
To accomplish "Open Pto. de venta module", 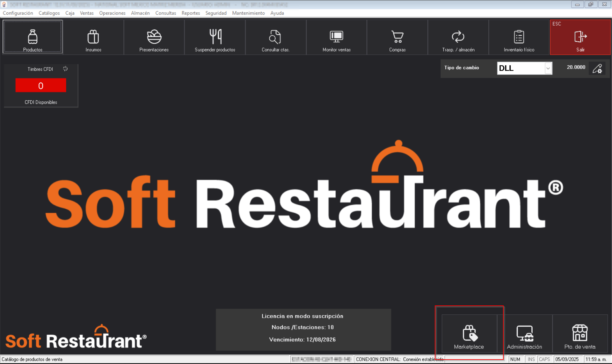I will tap(580, 334).
